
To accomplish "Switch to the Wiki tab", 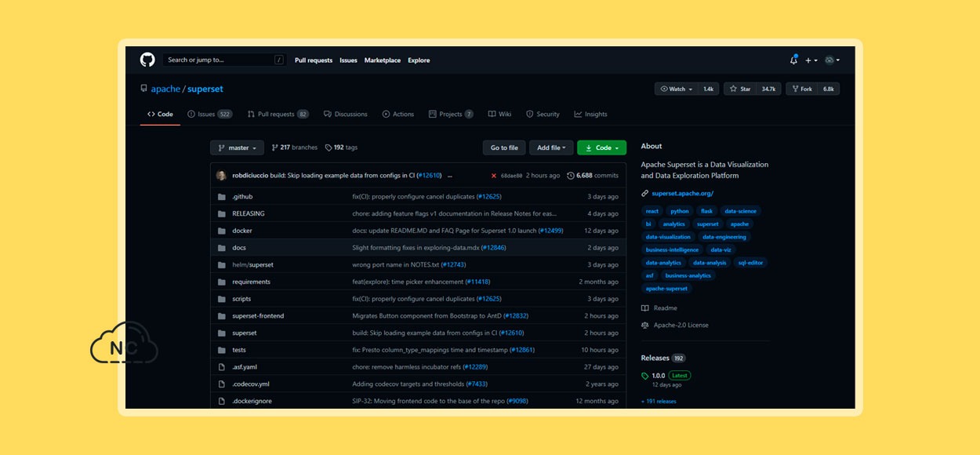I will pyautogui.click(x=499, y=115).
